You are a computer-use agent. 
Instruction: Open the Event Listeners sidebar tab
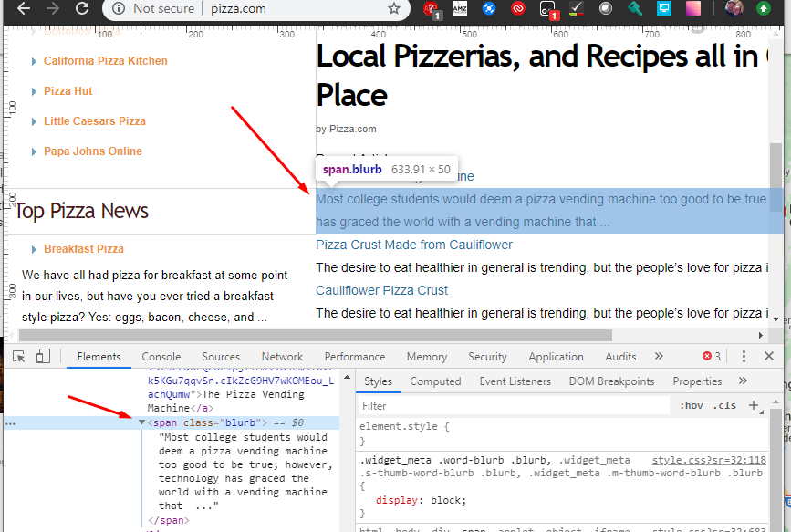(x=515, y=381)
